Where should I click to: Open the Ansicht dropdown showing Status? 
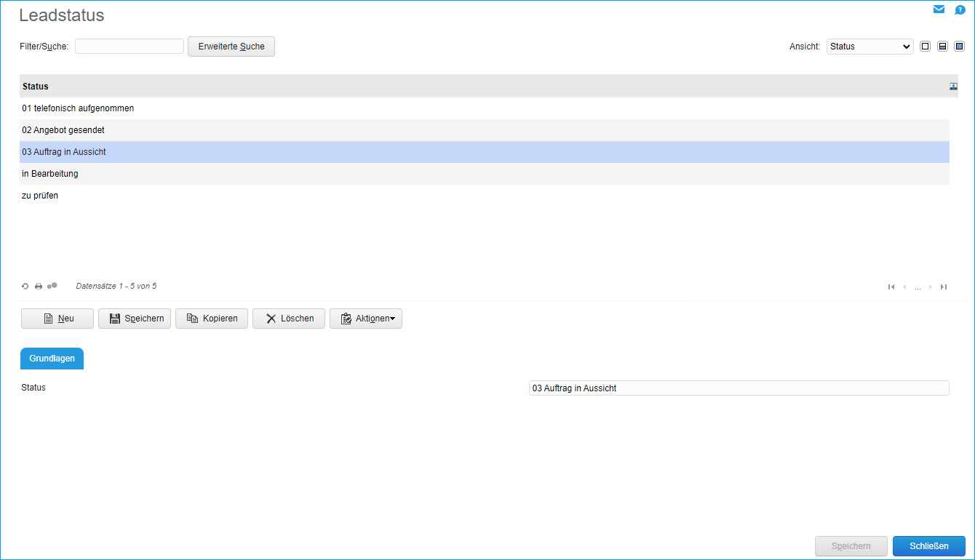pyautogui.click(x=869, y=46)
